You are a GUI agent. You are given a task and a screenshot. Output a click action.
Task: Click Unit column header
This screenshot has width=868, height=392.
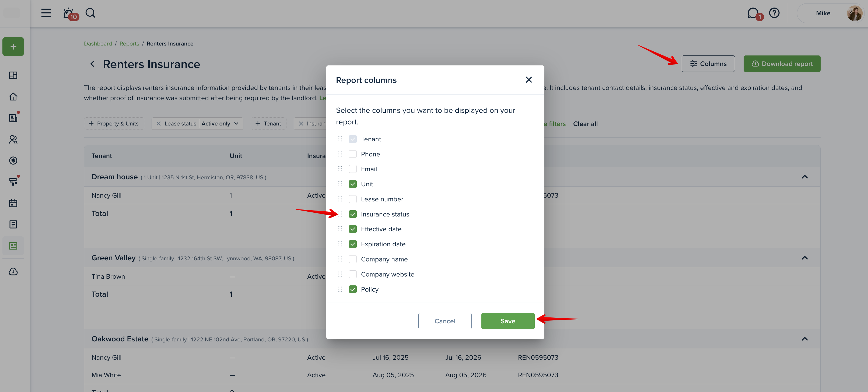(x=236, y=156)
